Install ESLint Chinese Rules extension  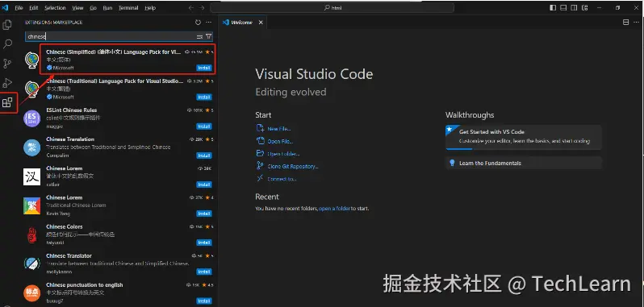click(x=203, y=127)
